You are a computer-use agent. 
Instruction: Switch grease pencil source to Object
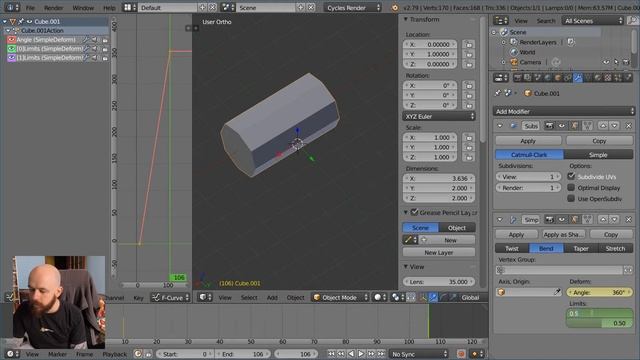457,228
